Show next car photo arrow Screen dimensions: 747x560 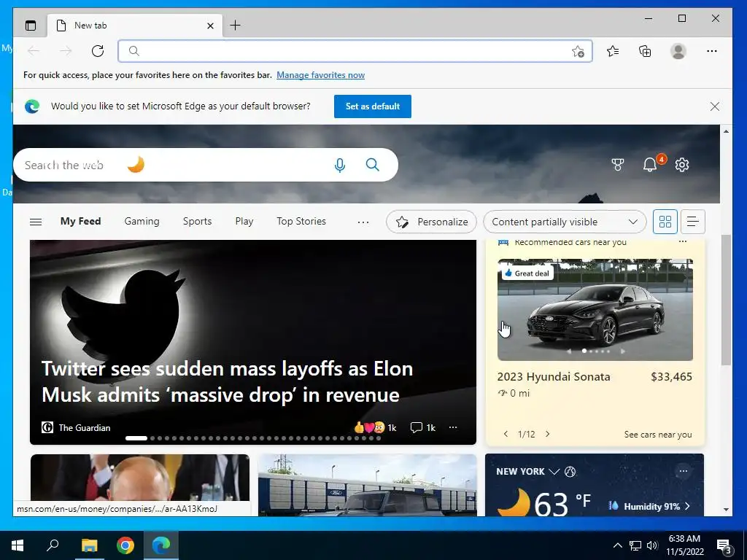(x=623, y=351)
